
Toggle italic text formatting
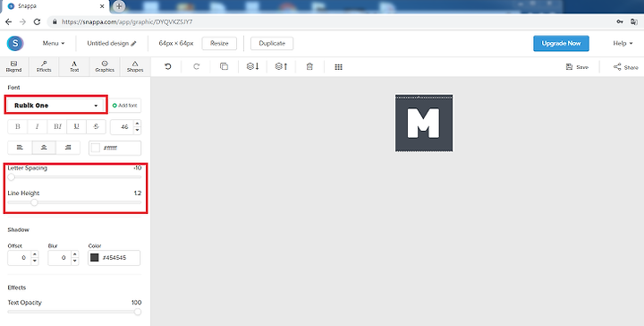point(38,126)
